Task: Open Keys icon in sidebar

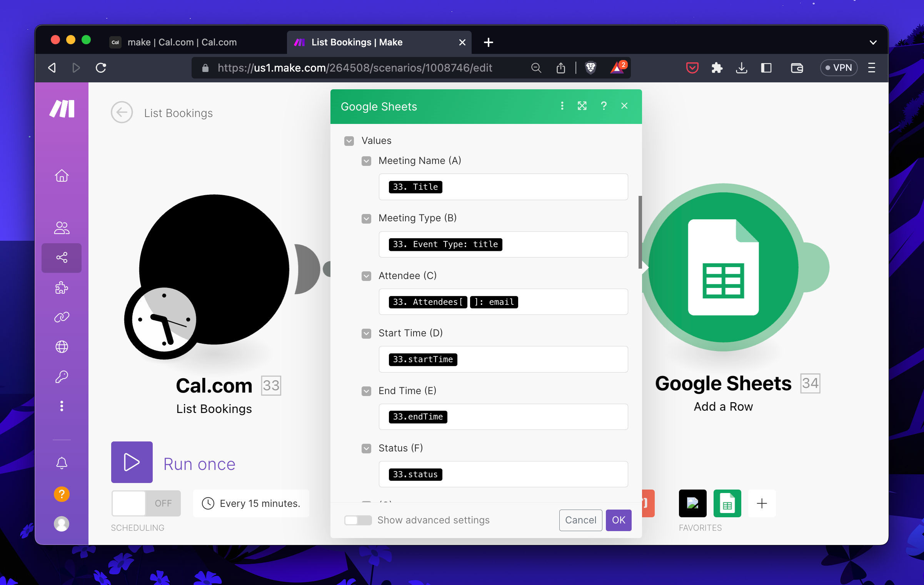Action: click(62, 376)
